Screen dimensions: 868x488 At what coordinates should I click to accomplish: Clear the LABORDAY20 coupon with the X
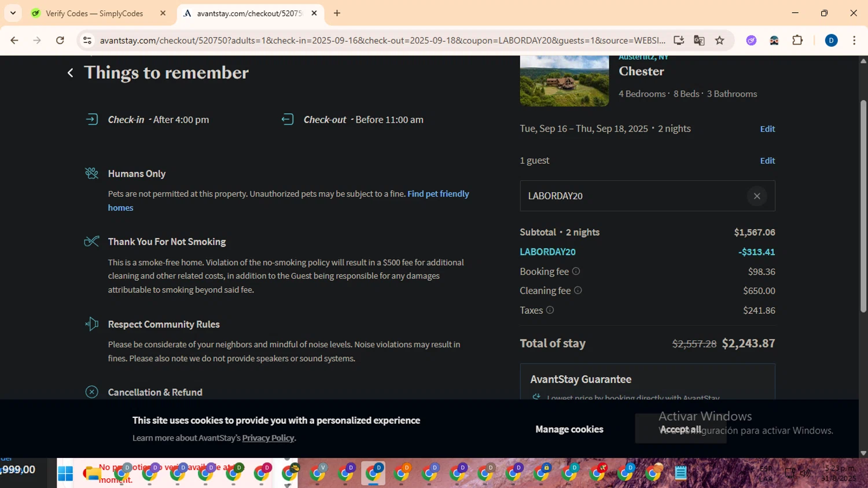click(756, 196)
